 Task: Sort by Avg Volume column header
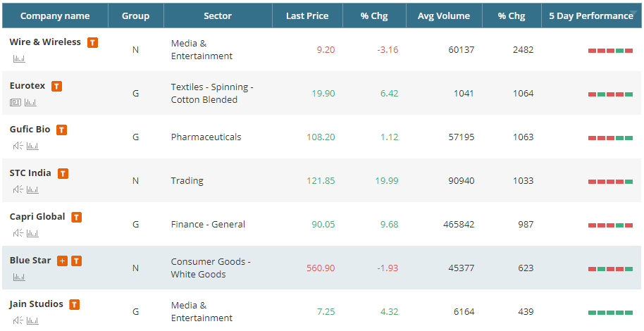[x=444, y=16]
